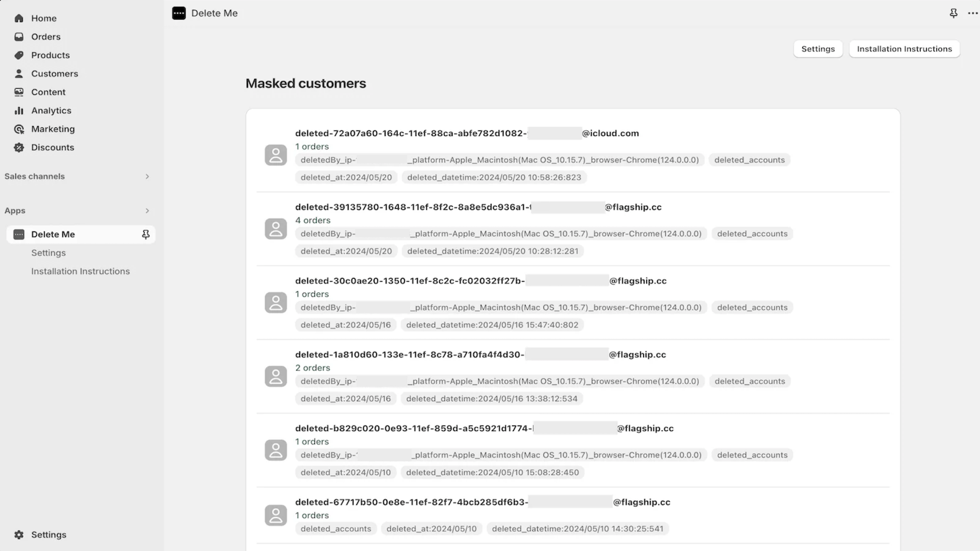Click the Settings button at top right
Image resolution: width=980 pixels, height=551 pixels.
pyautogui.click(x=818, y=49)
